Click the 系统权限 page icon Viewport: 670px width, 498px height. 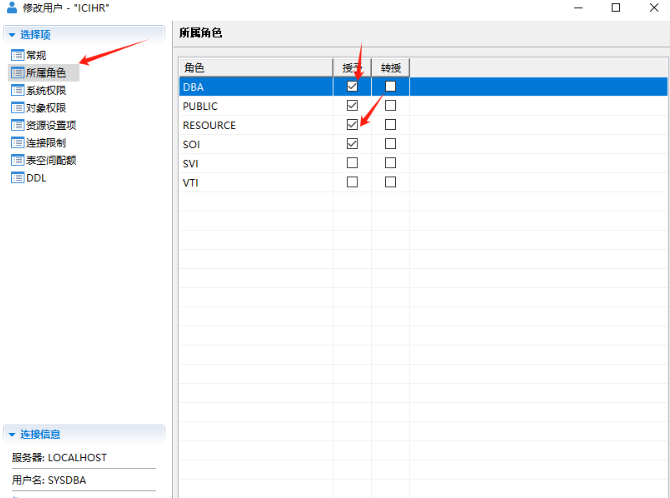tap(18, 90)
